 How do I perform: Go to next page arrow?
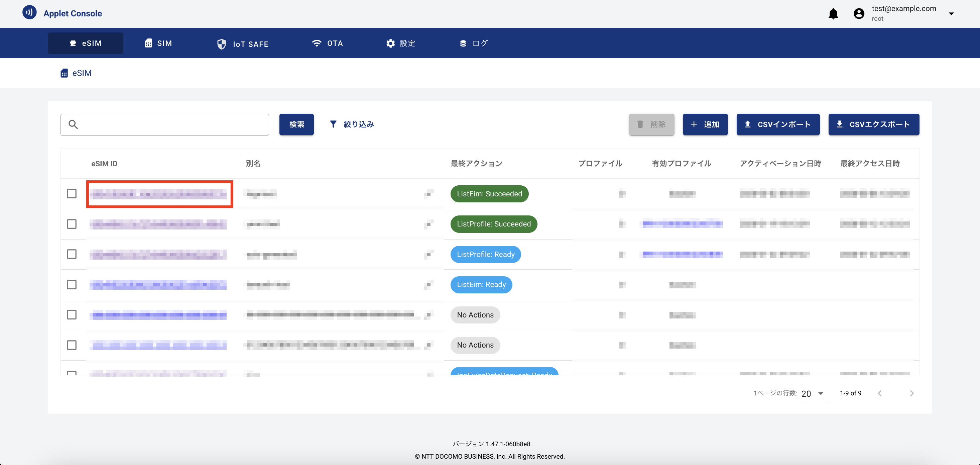(x=911, y=393)
